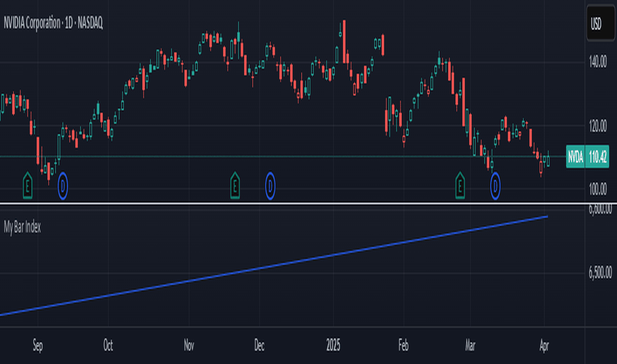Click the Mar label on time axis
This screenshot has height=364, width=617.
(470, 345)
